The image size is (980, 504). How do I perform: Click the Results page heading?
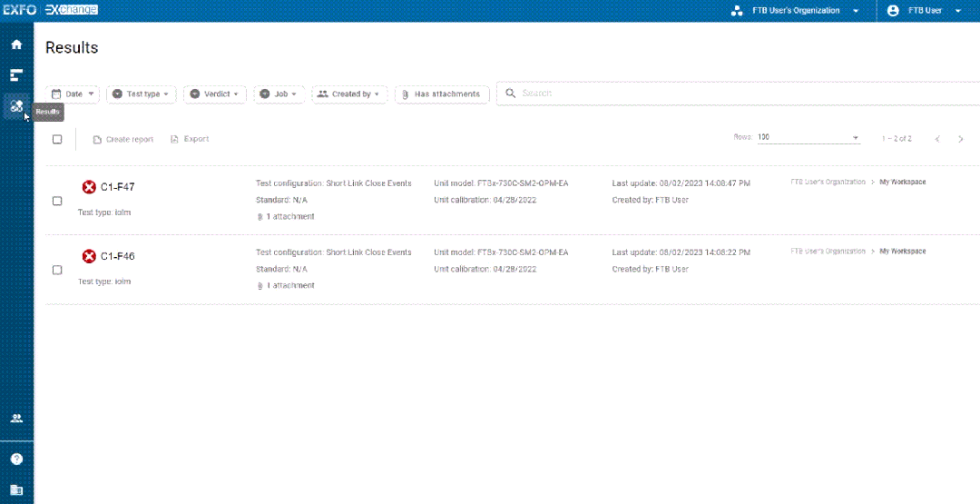(x=72, y=47)
